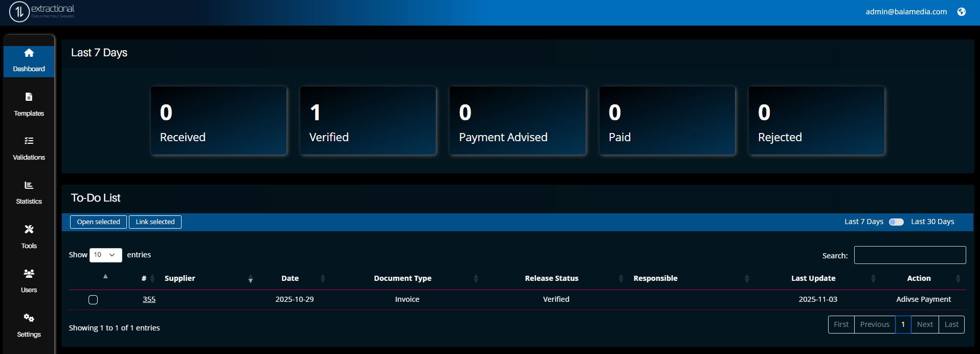This screenshot has width=980, height=354.
Task: Click the globe language icon
Action: 962,12
